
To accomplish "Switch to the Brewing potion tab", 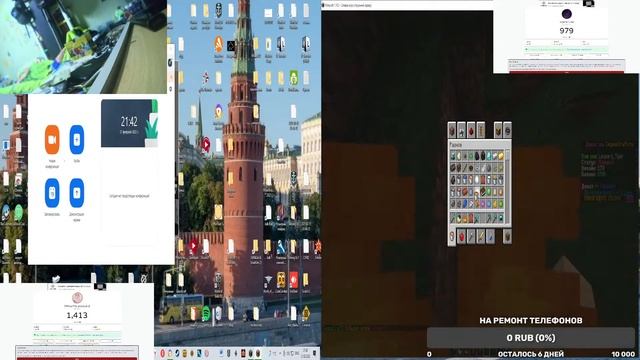I will (x=491, y=236).
